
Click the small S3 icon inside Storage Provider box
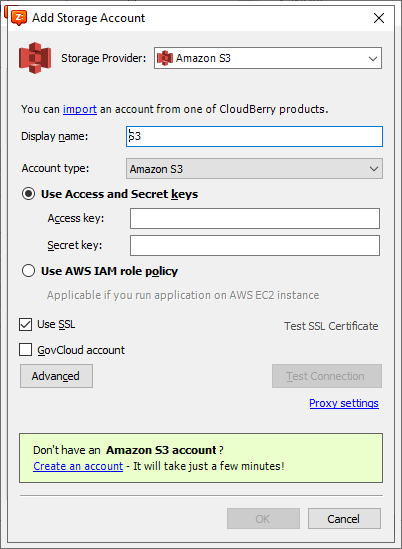pos(165,58)
